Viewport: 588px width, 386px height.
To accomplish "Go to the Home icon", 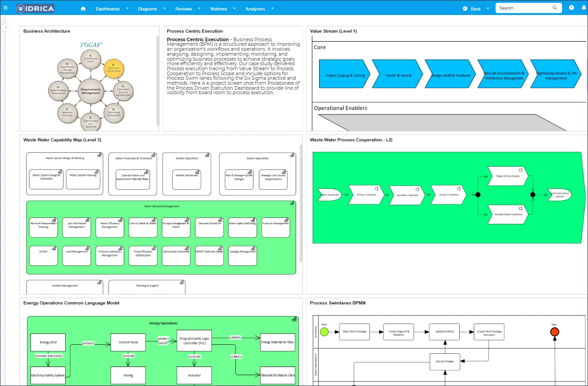I will (83, 9).
